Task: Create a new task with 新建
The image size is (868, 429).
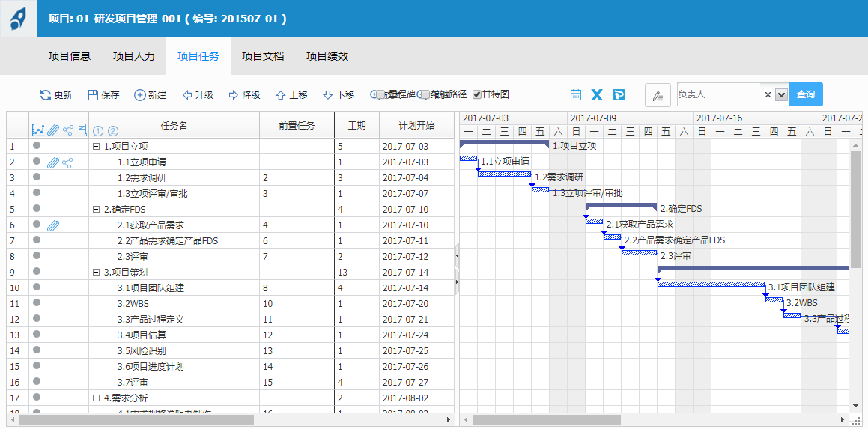Action: (140, 95)
